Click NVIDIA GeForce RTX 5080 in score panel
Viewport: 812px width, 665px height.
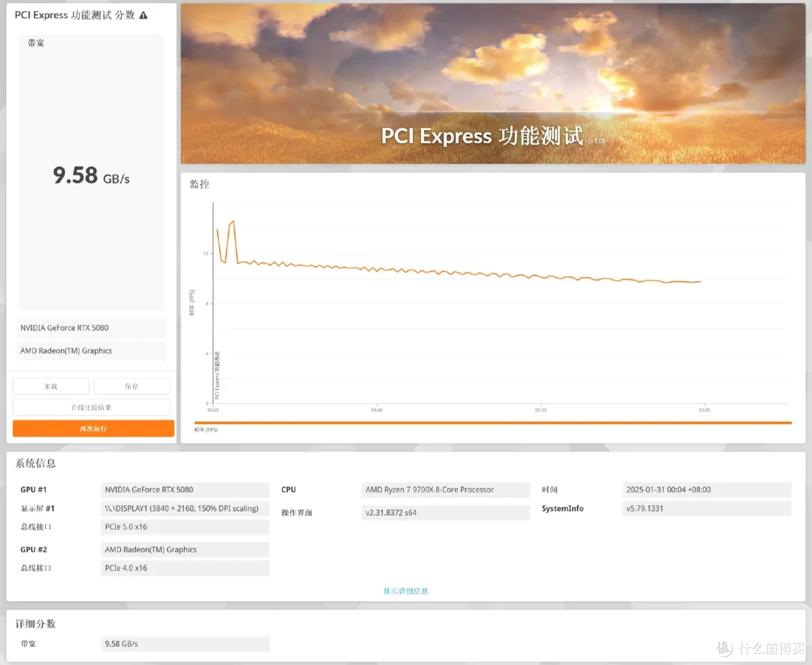pyautogui.click(x=91, y=327)
